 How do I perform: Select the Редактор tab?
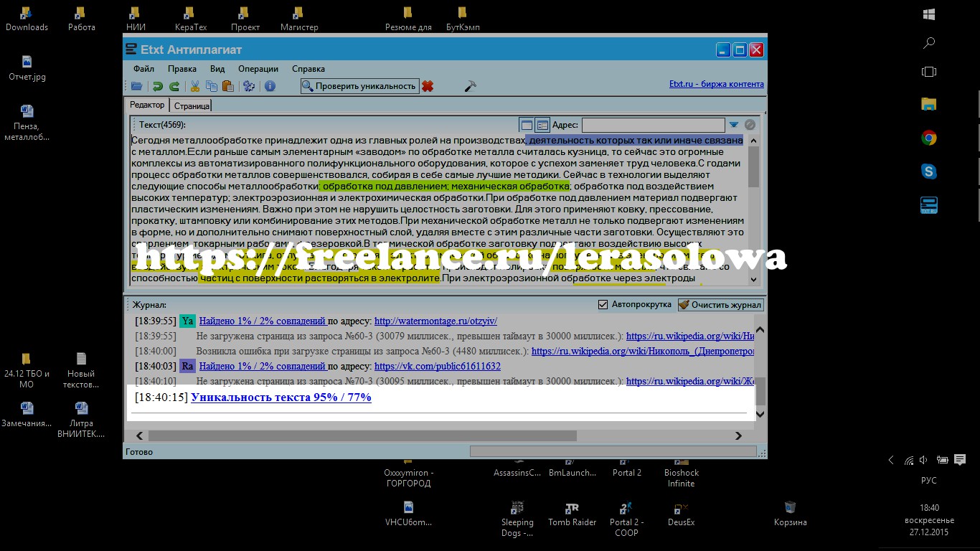pyautogui.click(x=147, y=105)
